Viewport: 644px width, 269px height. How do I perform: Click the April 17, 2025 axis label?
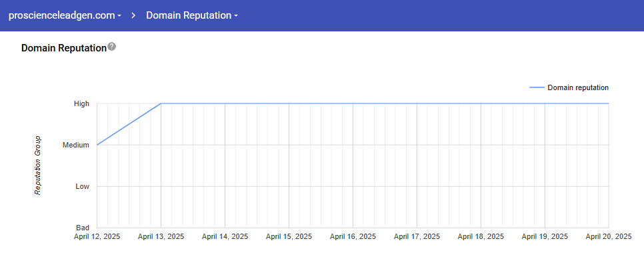[417, 236]
